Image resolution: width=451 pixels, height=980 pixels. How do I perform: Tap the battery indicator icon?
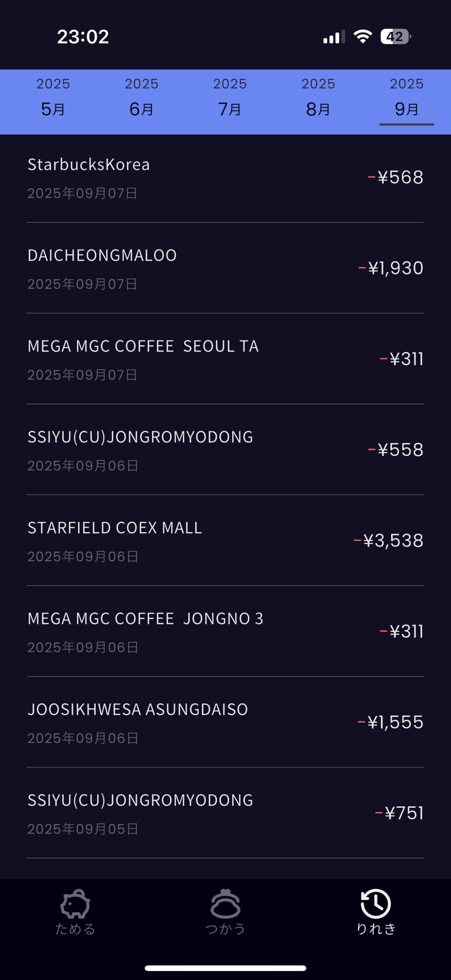pos(395,37)
